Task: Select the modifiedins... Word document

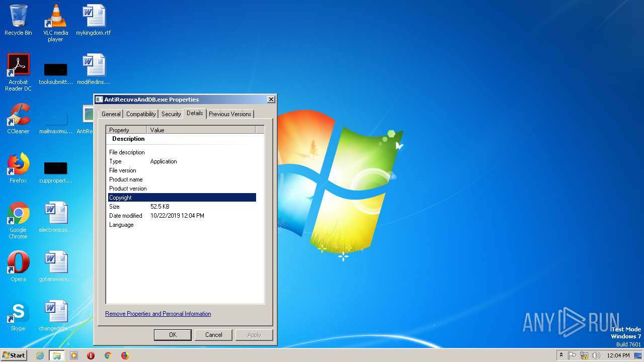Action: (x=94, y=69)
